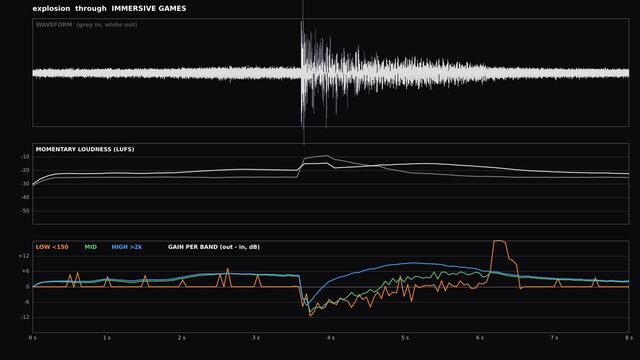640x360 pixels.
Task: Click the 2 s time axis tick
Action: [x=182, y=338]
